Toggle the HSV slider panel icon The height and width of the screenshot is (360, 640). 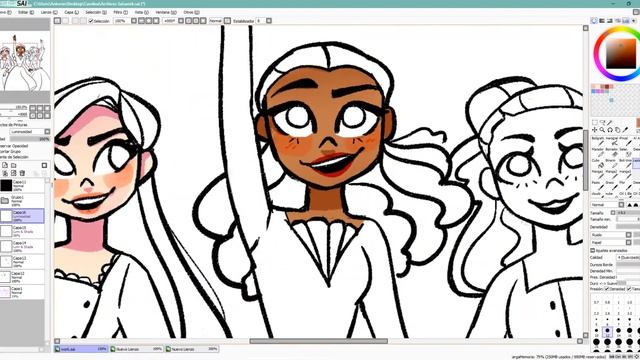[x=610, y=20]
